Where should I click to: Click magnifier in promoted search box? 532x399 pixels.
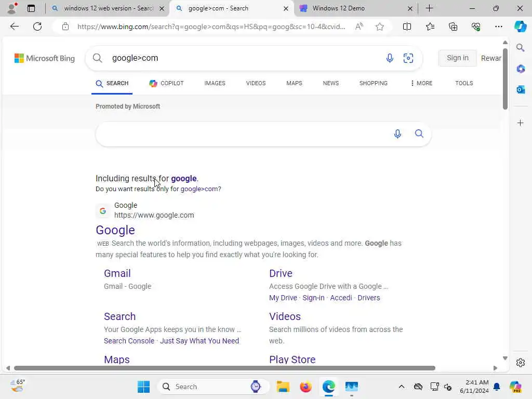click(419, 134)
